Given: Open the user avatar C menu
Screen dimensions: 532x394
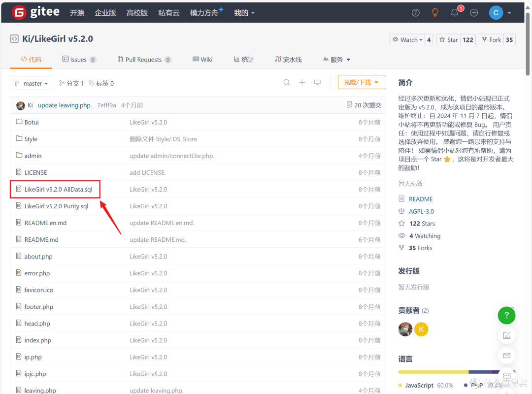Looking at the screenshot, I should pyautogui.click(x=496, y=13).
